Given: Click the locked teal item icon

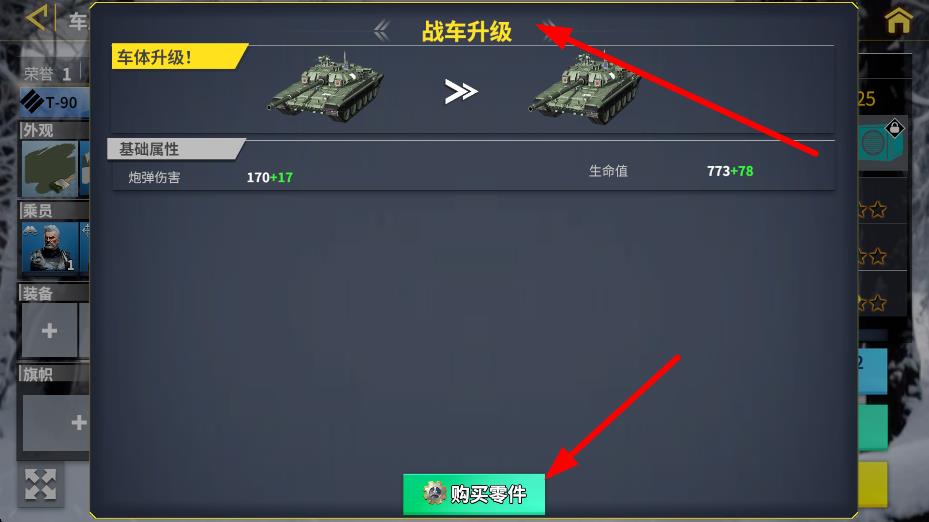Looking at the screenshot, I should coord(881,143).
